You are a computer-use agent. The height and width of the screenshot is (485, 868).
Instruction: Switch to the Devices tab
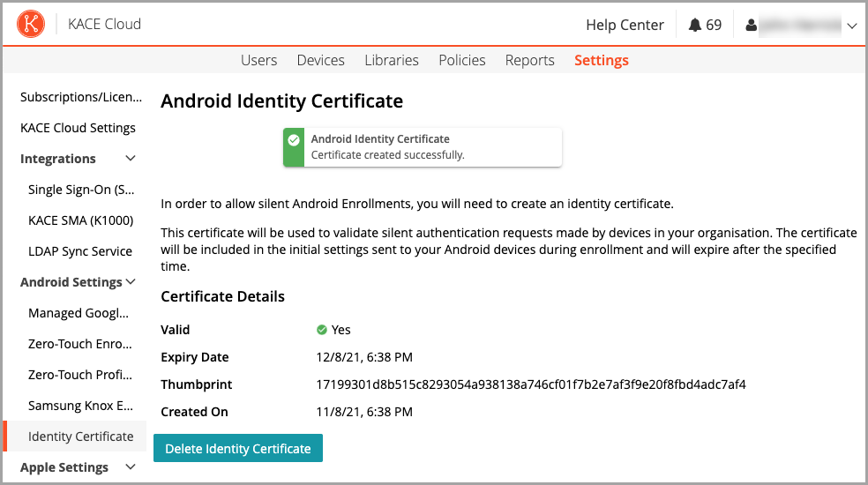click(320, 60)
